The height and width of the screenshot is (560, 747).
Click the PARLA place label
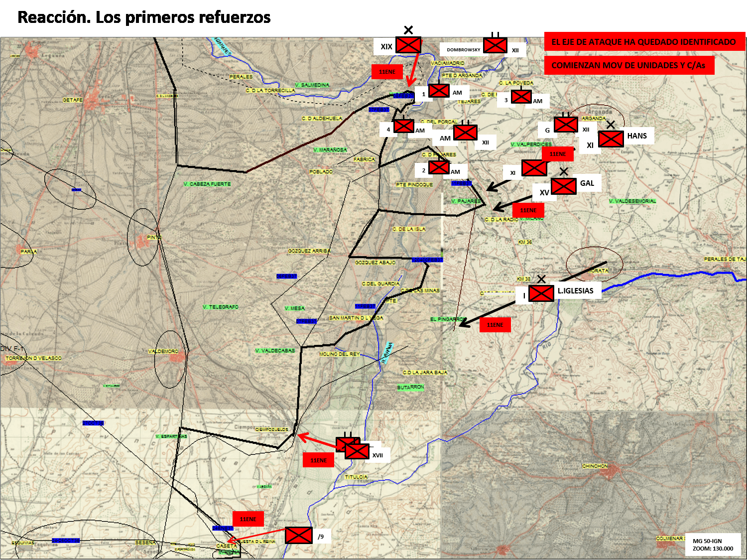(x=29, y=252)
